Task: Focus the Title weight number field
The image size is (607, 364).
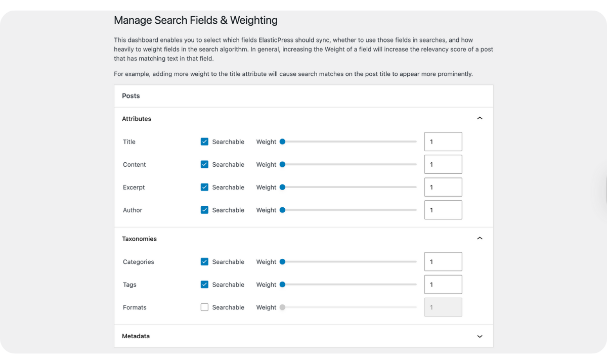Action: pos(443,142)
